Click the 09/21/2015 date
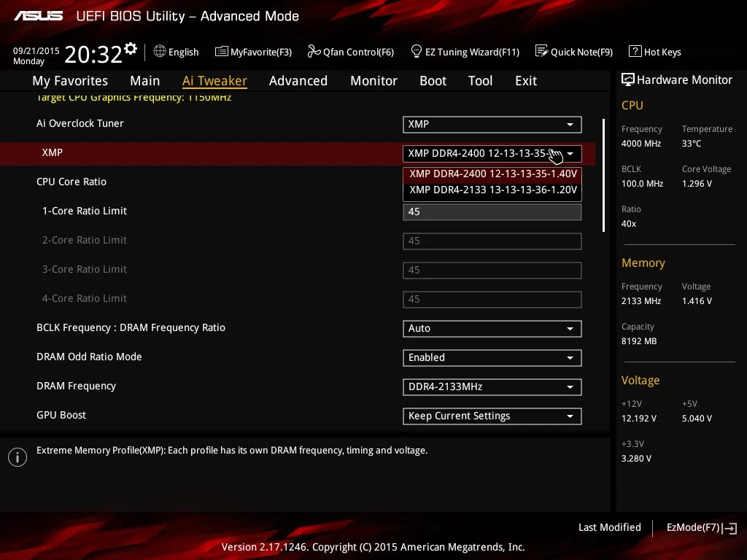Viewport: 747px width, 560px height. [x=36, y=50]
